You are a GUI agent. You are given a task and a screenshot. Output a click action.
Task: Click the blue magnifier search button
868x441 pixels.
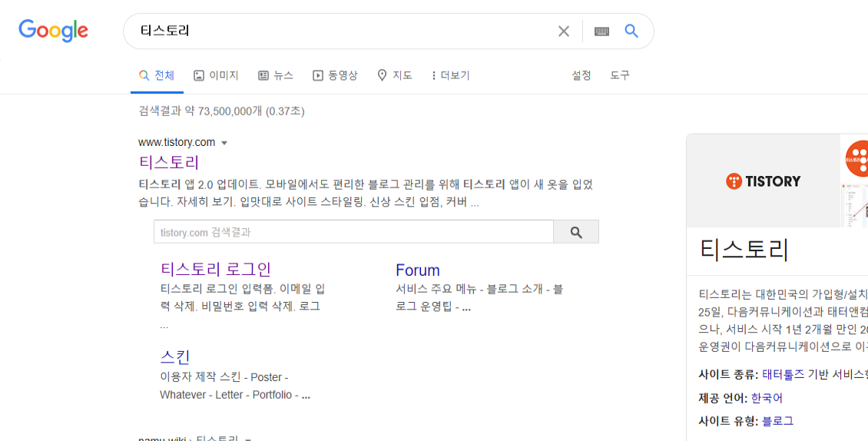[x=631, y=31]
